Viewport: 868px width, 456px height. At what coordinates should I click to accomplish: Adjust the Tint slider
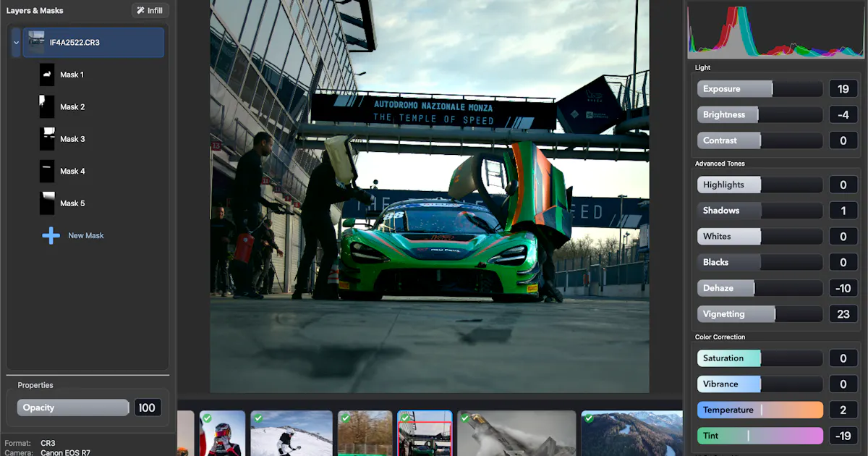[x=760, y=436]
